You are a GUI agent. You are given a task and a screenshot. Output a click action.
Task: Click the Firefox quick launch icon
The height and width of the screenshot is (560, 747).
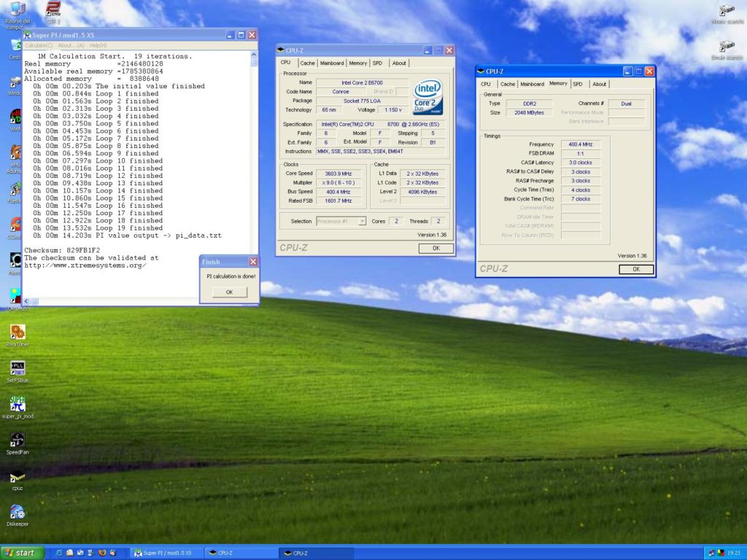pyautogui.click(x=102, y=553)
